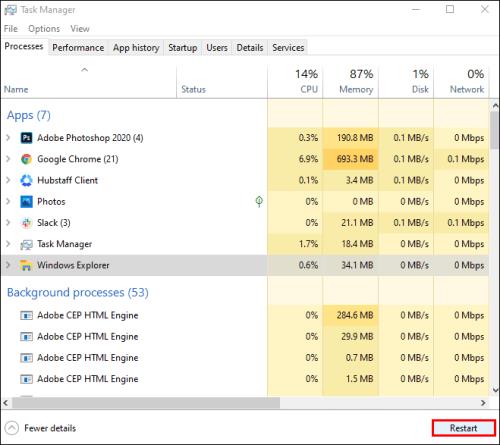Collapse view using Fewer details arrow
Viewport: 500px width, 445px height.
point(12,428)
